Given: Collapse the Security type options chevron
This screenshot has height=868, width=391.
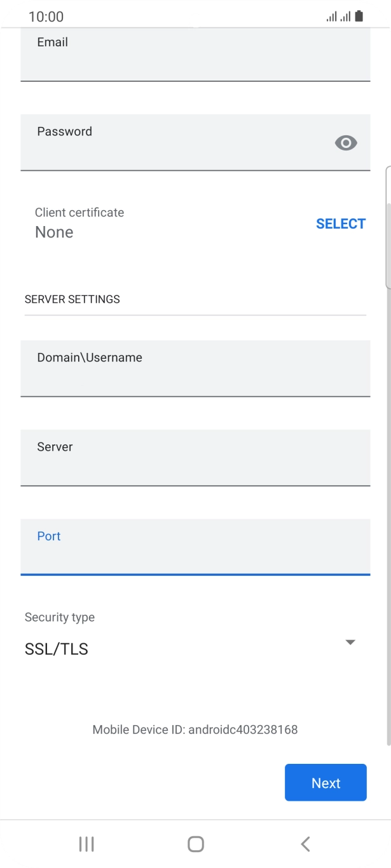Looking at the screenshot, I should (350, 642).
